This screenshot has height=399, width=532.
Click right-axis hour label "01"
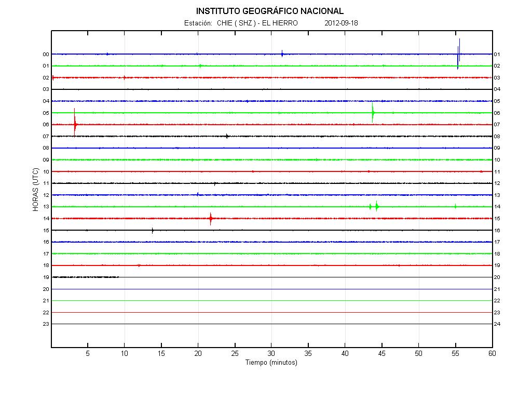497,55
